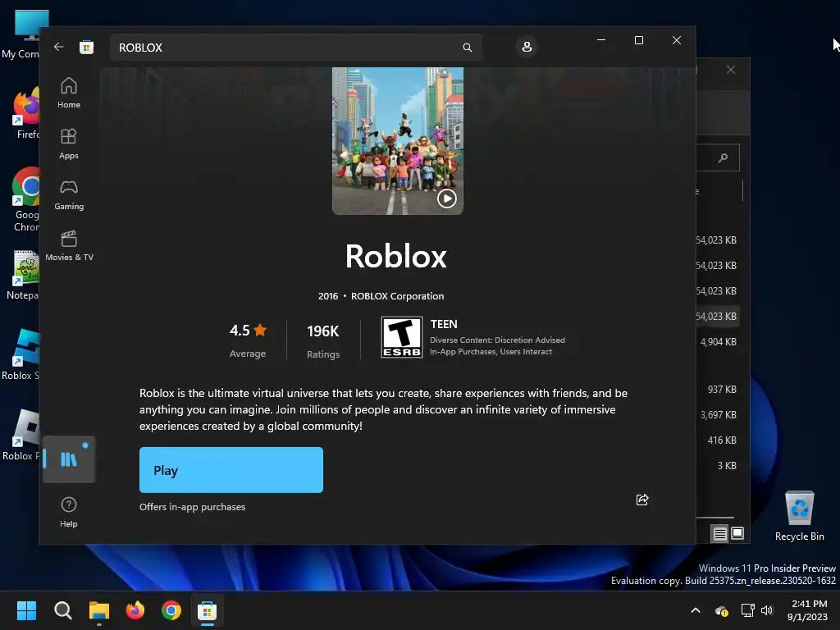Select the 3,697 KB file row in Explorer
Viewport: 840px width, 630px height.
[718, 414]
